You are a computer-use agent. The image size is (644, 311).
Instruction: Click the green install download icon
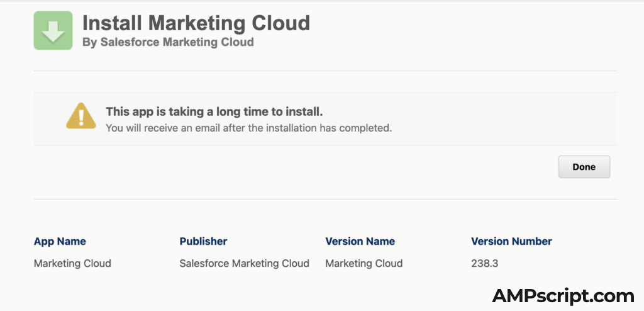[53, 30]
